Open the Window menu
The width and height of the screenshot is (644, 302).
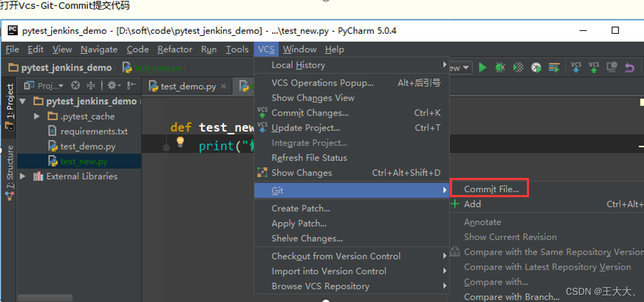[x=300, y=49]
